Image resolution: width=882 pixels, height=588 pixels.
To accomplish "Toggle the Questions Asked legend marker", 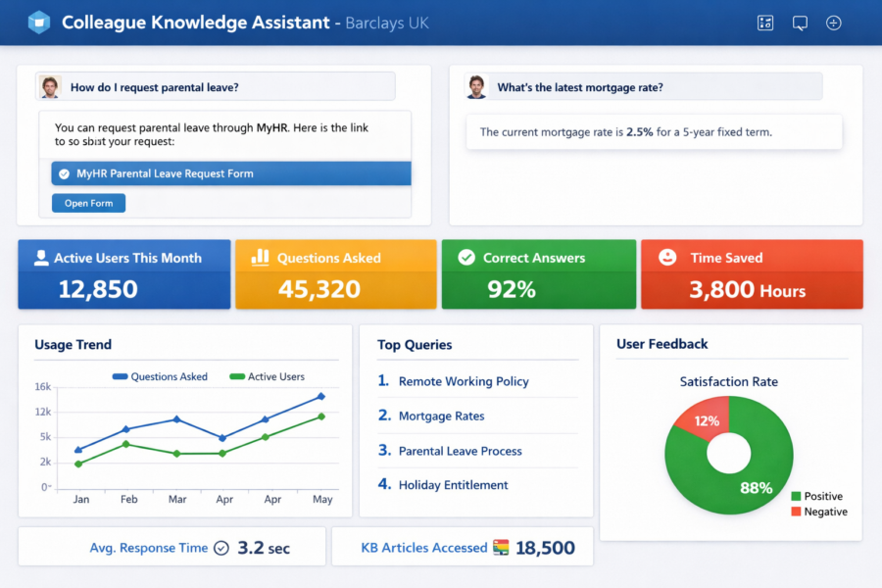I will 120,376.
